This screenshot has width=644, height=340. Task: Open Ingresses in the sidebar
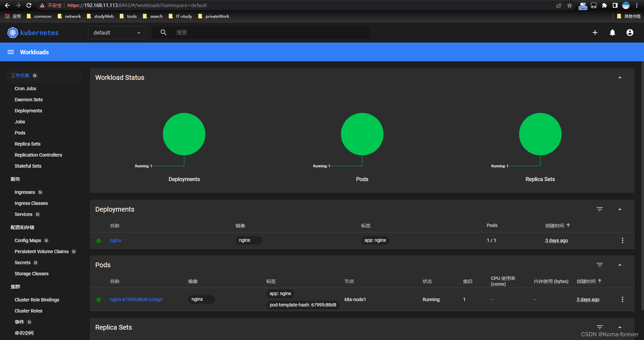click(x=25, y=192)
